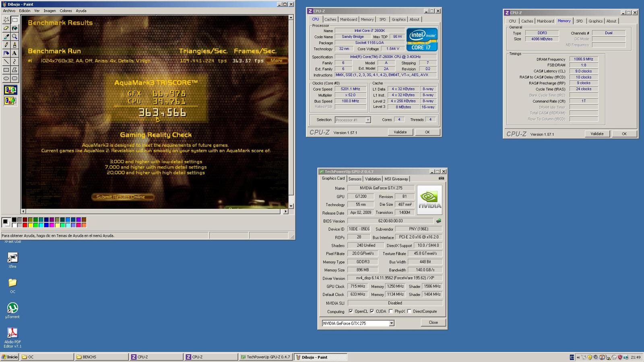Click the yellow security shield tray icon
Screen dimensions: 644x362
[590, 357]
